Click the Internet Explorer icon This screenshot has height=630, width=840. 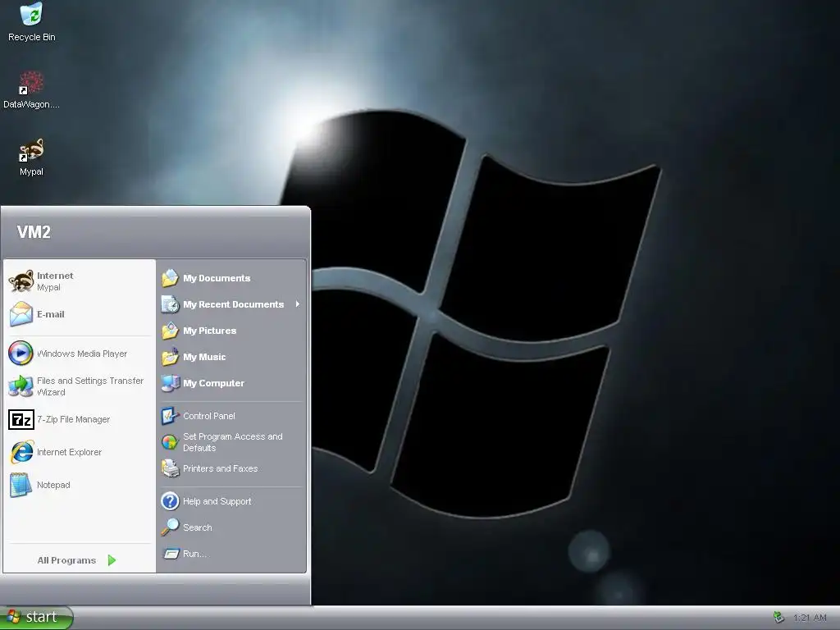pos(21,452)
